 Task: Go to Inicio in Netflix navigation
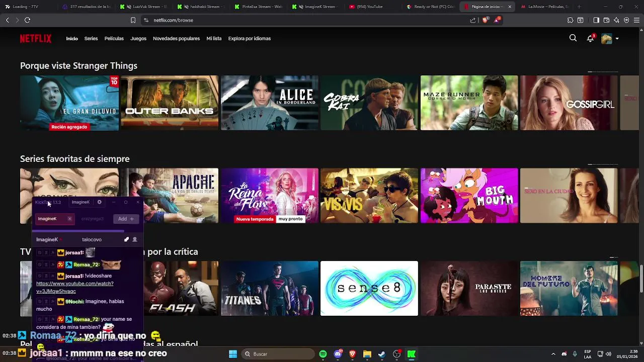click(72, 39)
